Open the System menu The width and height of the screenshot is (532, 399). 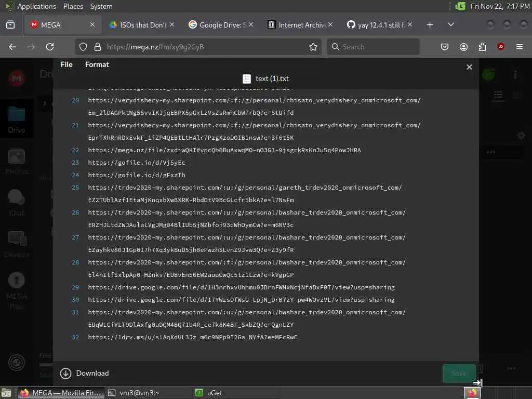pos(101,6)
